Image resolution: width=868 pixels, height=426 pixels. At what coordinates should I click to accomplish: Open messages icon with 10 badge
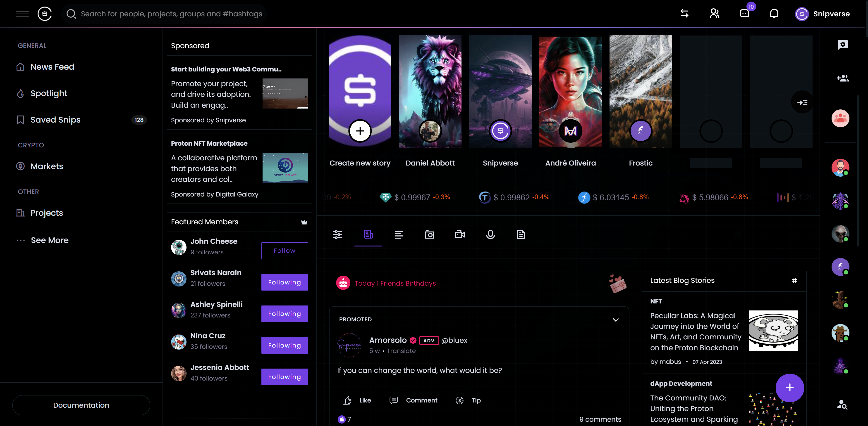tap(744, 14)
